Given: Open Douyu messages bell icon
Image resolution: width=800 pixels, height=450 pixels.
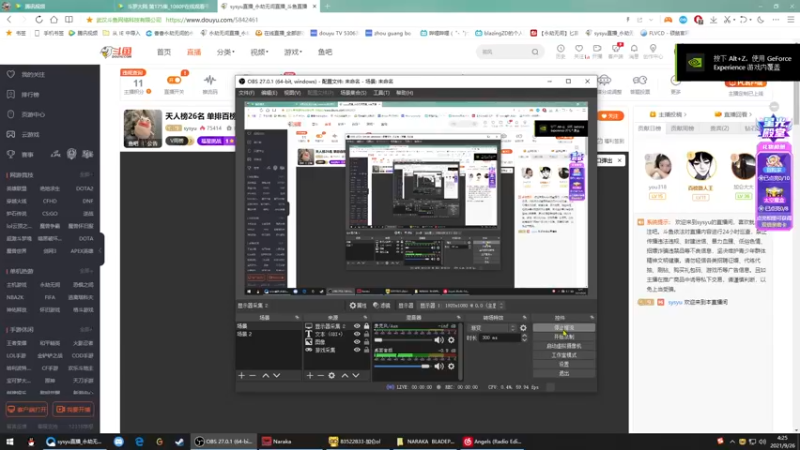Looking at the screenshot, I should tap(634, 48).
